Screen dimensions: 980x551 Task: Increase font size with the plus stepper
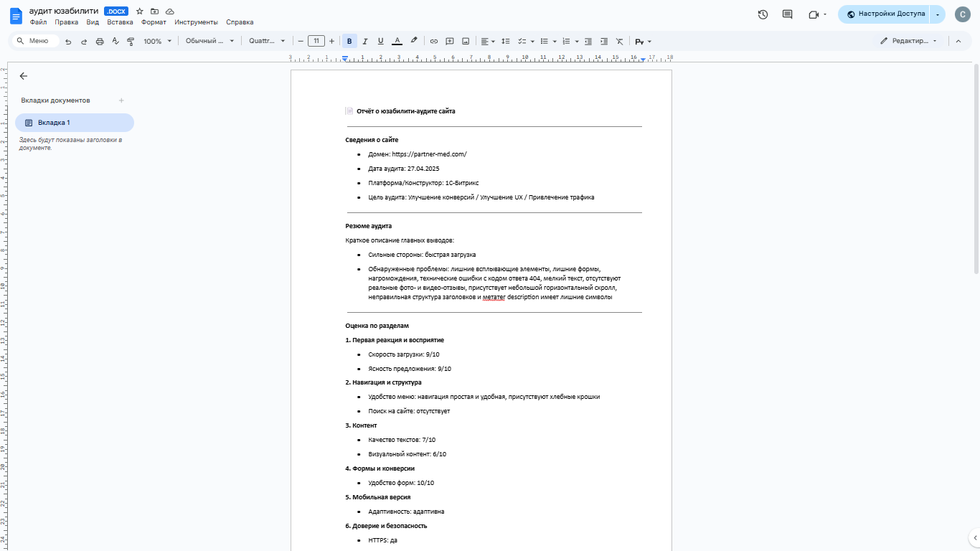click(x=331, y=41)
